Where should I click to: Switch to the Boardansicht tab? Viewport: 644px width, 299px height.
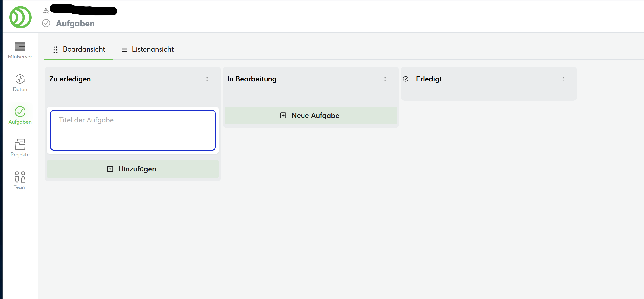pos(79,49)
